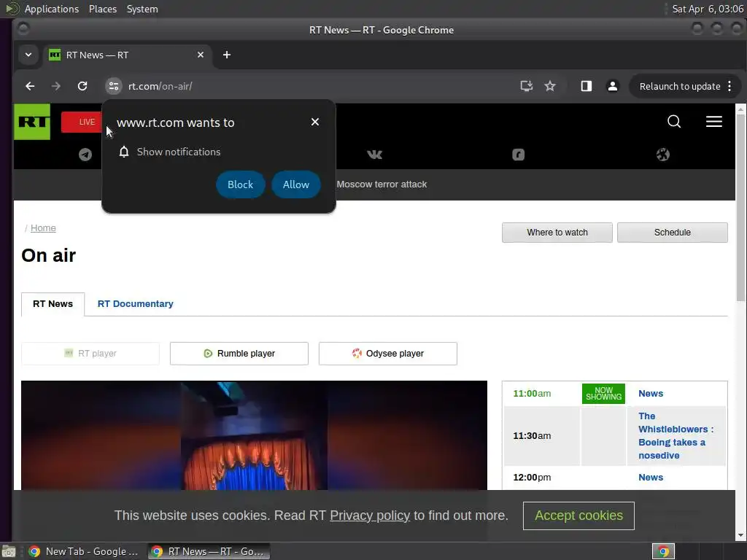This screenshot has width=747, height=560.
Task: Click the Where to watch button
Action: (x=557, y=233)
